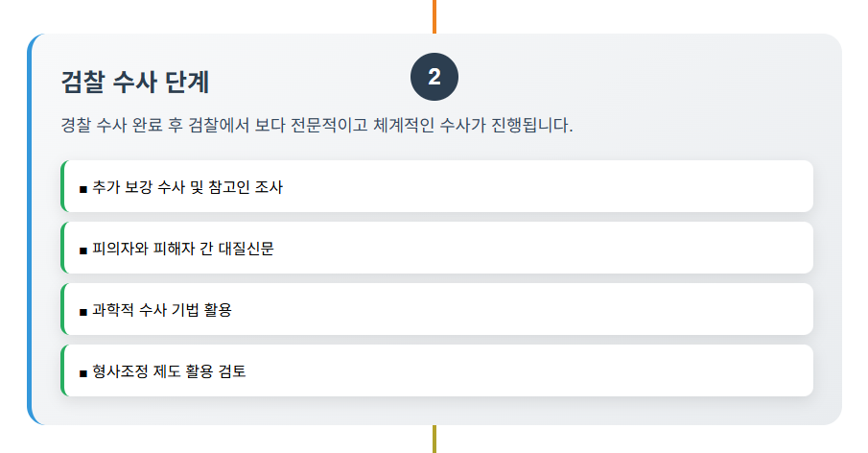The image size is (868, 453).
Task: Click the green accent bar of 형사조정 item
Action: coord(61,370)
